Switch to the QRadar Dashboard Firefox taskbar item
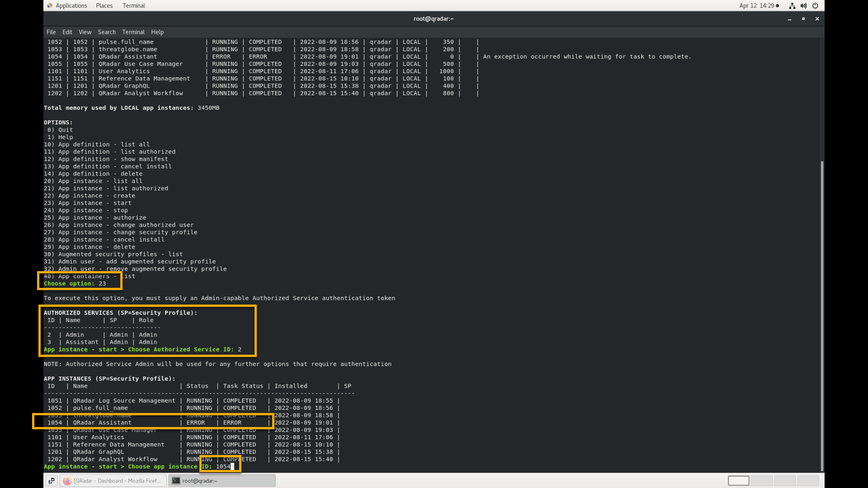The width and height of the screenshot is (868, 488). point(112,481)
